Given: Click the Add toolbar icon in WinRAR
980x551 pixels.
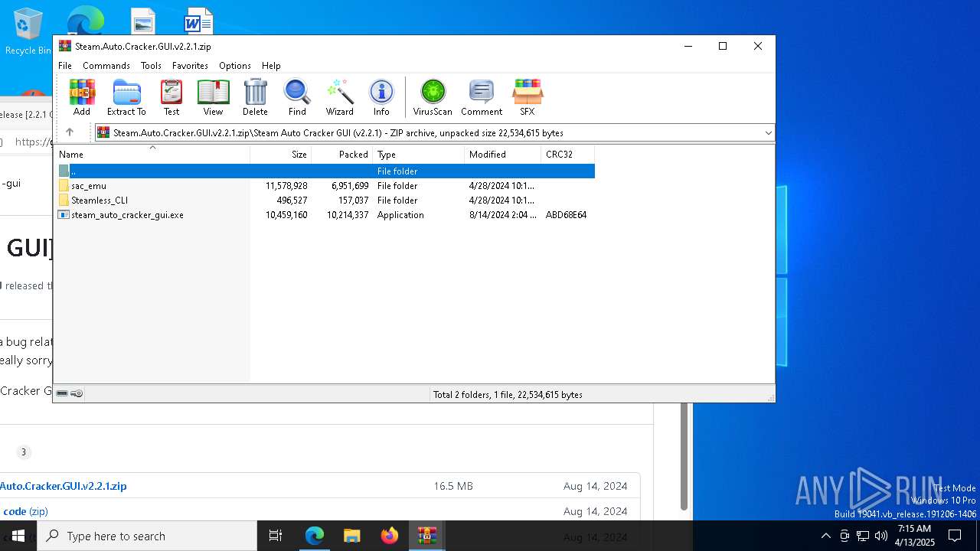Looking at the screenshot, I should pyautogui.click(x=82, y=97).
